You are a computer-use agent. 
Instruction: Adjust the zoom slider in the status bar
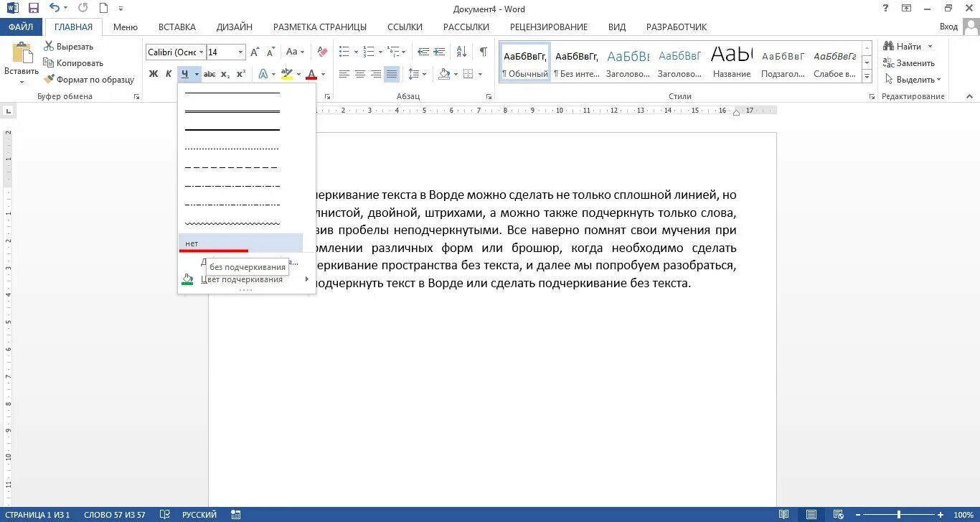(898, 515)
